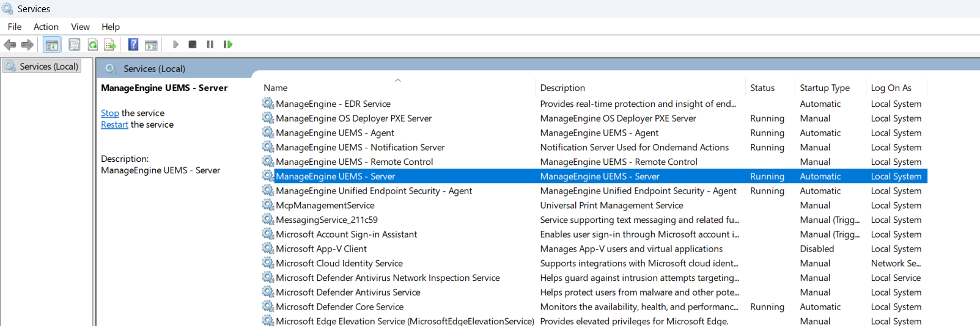The image size is (980, 326).
Task: Click gear icon of ManageEngine UEMS - Notification Server
Action: 268,147
